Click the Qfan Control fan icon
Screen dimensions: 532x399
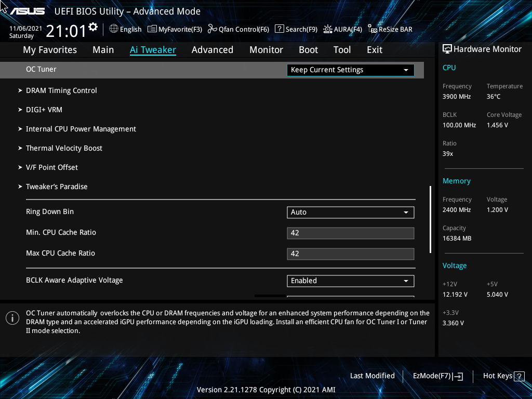(x=212, y=29)
